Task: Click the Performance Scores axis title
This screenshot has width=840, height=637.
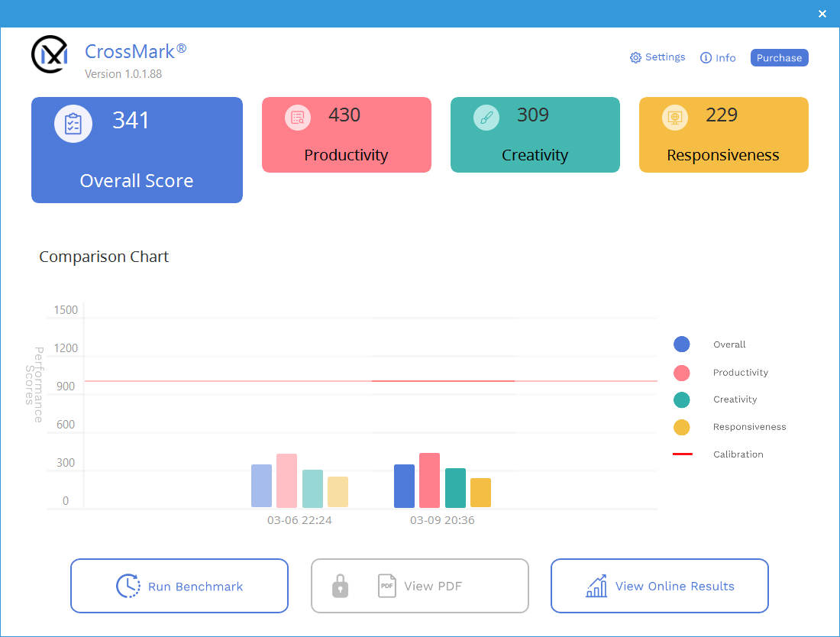Action: (x=34, y=384)
